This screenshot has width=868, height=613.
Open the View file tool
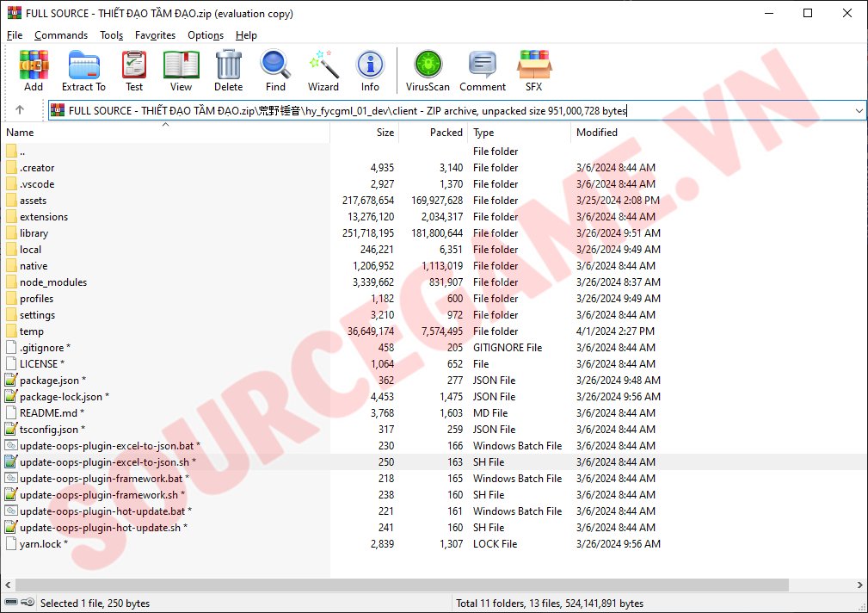(181, 70)
